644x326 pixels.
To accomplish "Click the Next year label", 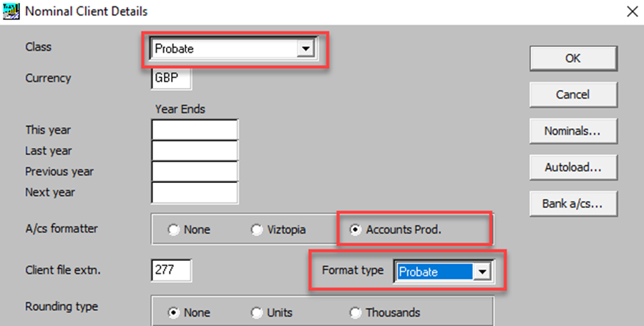I will click(50, 192).
